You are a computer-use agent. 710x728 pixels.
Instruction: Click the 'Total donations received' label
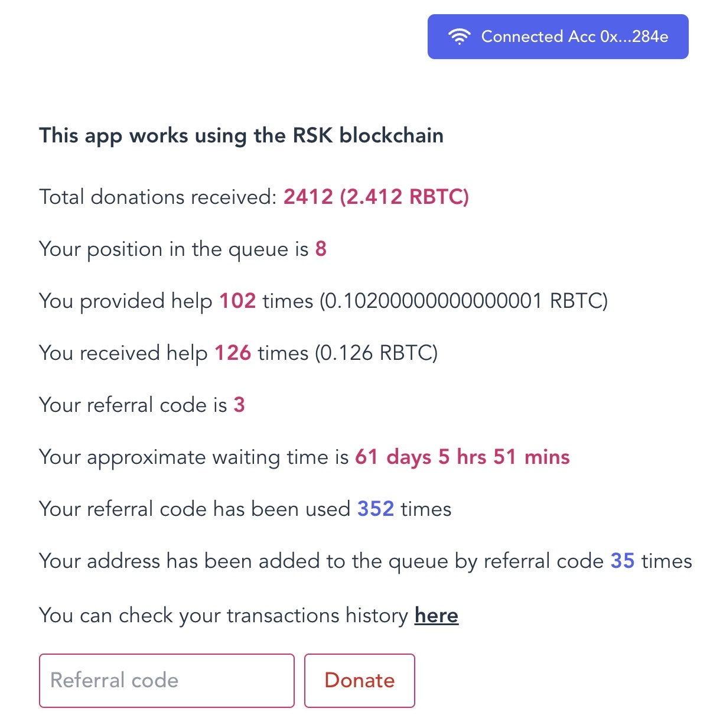(158, 197)
